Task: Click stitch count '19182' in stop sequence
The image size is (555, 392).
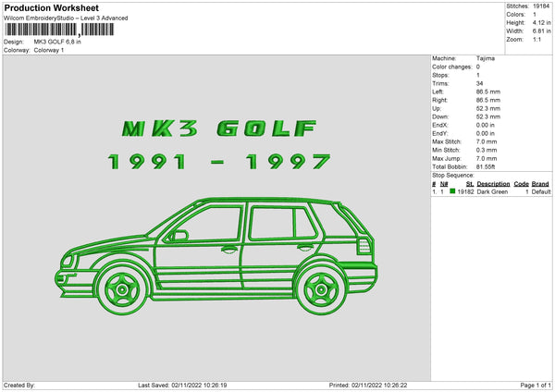Action: tap(465, 191)
